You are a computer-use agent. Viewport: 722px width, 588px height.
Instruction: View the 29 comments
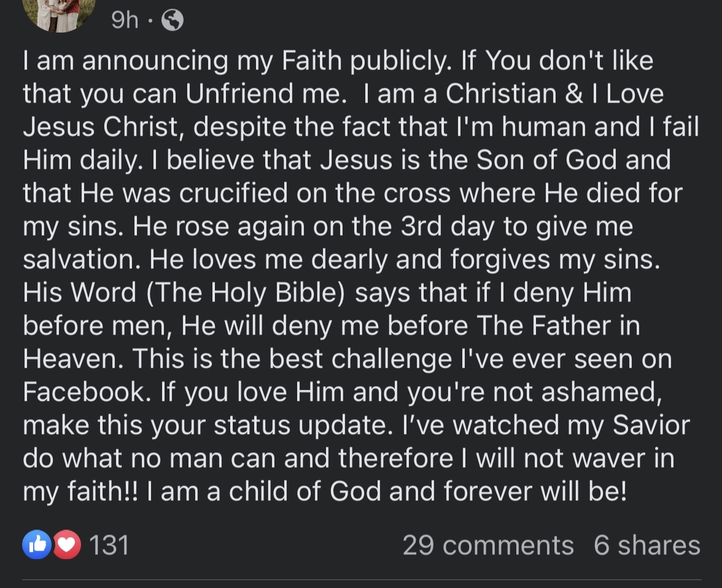488,545
